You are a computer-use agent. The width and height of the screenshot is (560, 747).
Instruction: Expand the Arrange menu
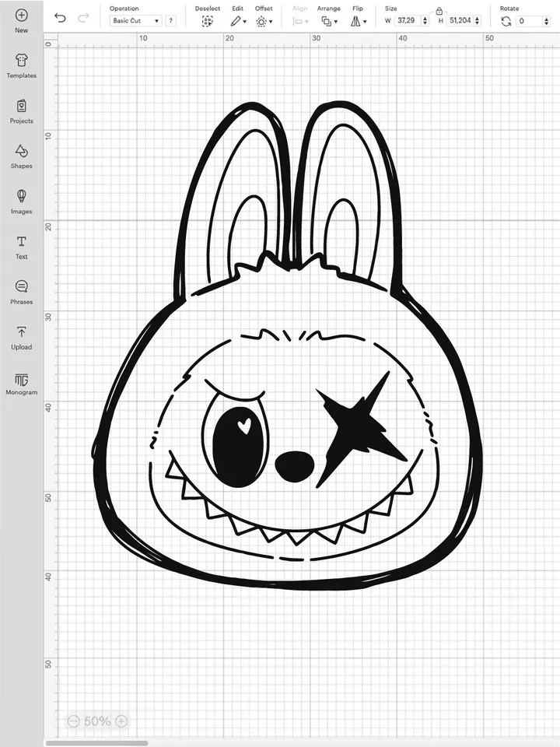tap(328, 22)
